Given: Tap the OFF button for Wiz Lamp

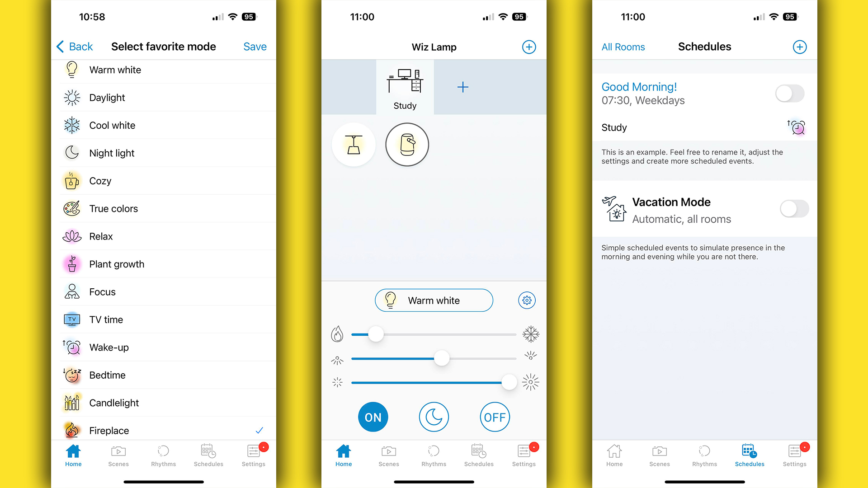Looking at the screenshot, I should (x=495, y=417).
